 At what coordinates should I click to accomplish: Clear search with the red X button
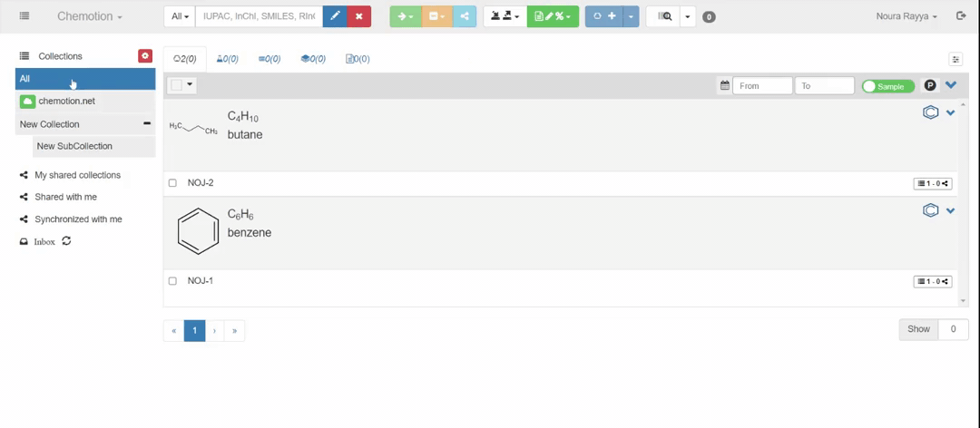tap(359, 16)
